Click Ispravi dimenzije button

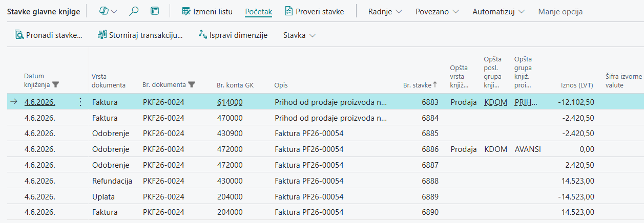click(233, 35)
